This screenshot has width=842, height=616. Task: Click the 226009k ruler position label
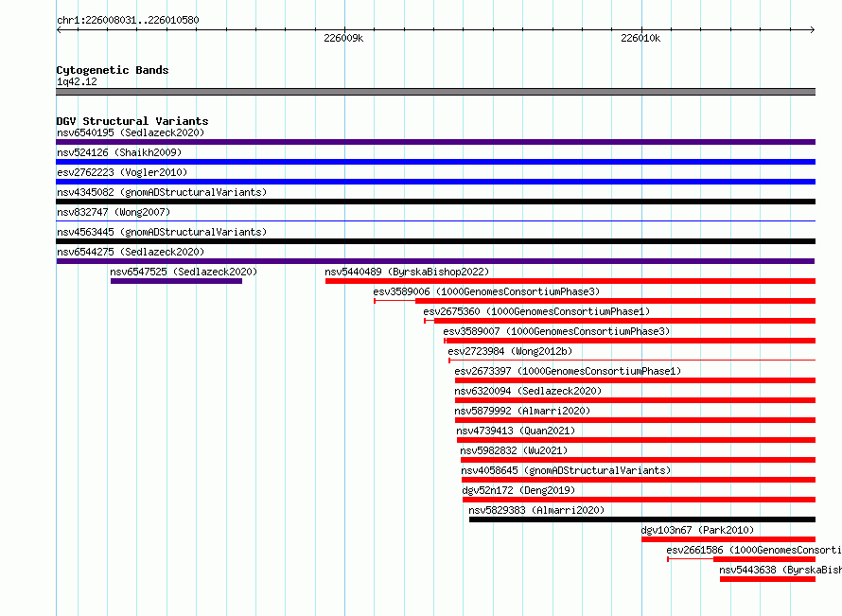point(343,38)
